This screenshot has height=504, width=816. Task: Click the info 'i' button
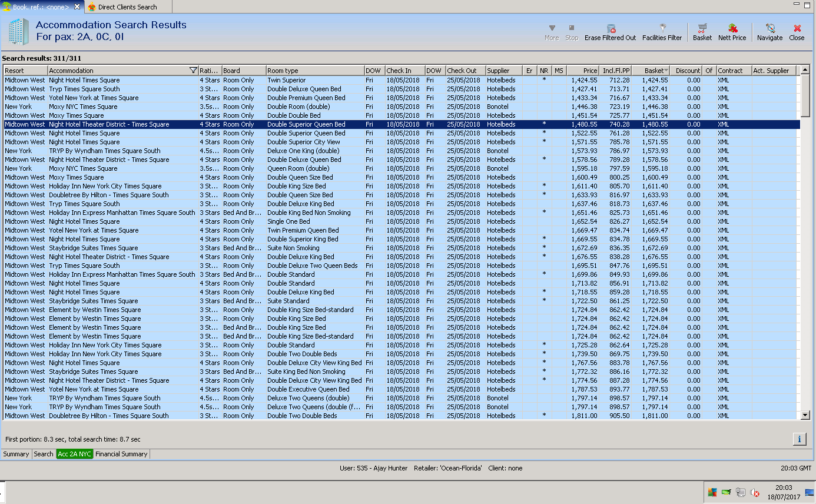pos(799,439)
